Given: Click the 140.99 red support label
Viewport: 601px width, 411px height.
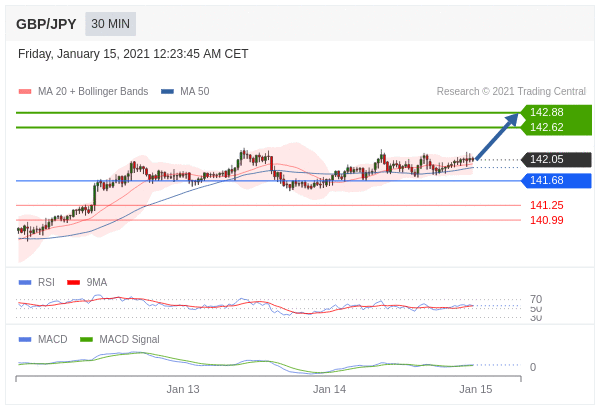Looking at the screenshot, I should point(546,220).
